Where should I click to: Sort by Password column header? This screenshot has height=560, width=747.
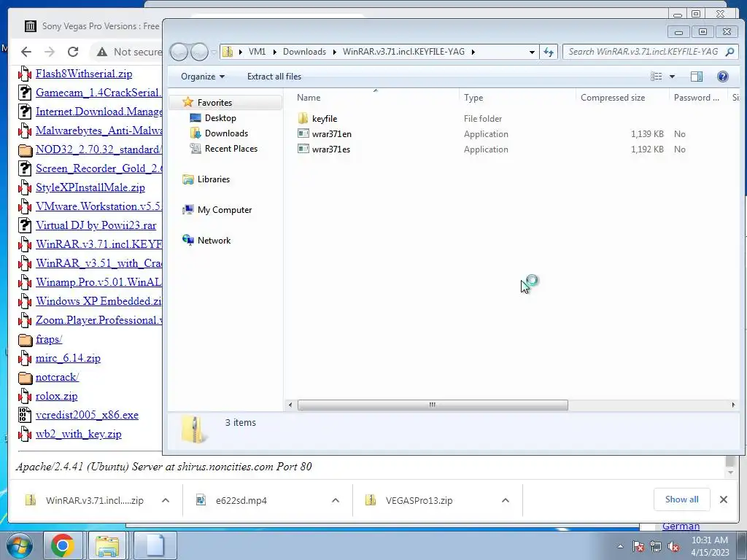pos(698,97)
